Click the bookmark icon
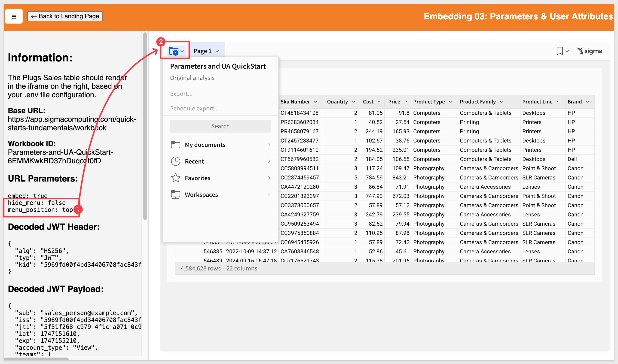The width and height of the screenshot is (618, 364). (560, 51)
